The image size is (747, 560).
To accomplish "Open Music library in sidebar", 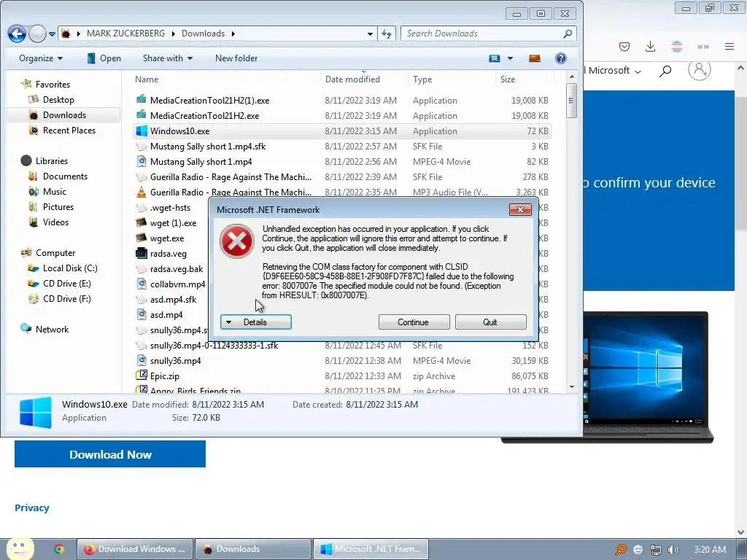I will tap(47, 192).
